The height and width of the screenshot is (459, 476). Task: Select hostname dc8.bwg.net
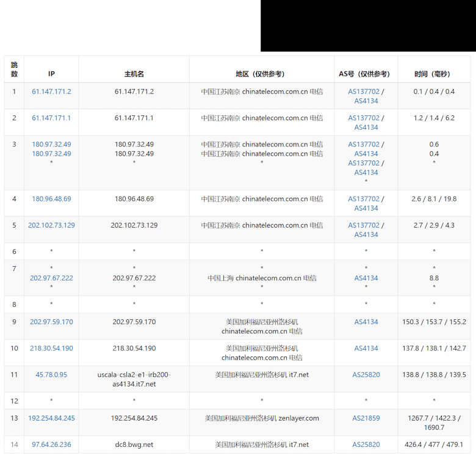[134, 445]
